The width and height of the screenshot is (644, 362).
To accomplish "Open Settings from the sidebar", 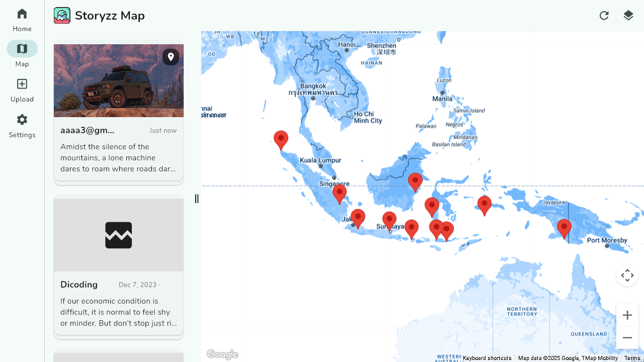I will [22, 125].
